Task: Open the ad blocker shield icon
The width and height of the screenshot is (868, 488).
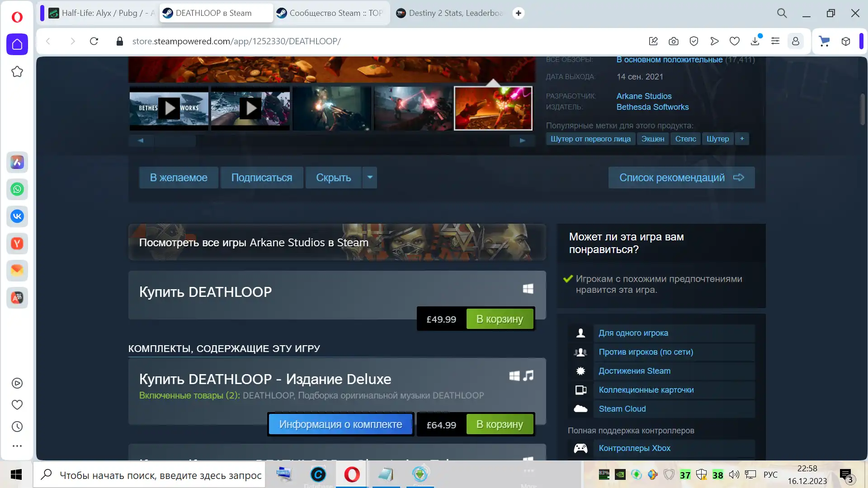Action: (x=694, y=41)
